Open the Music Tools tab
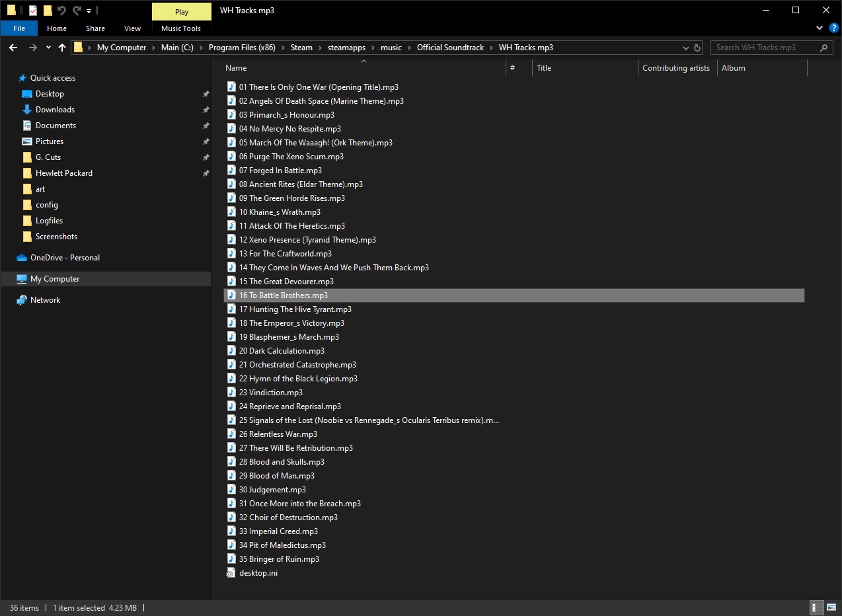Viewport: 842px width, 616px height. click(x=181, y=28)
